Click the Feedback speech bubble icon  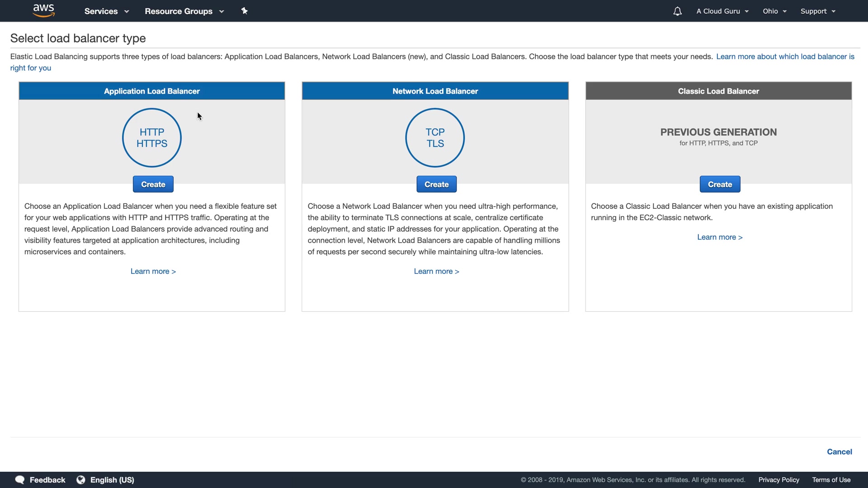click(x=20, y=480)
